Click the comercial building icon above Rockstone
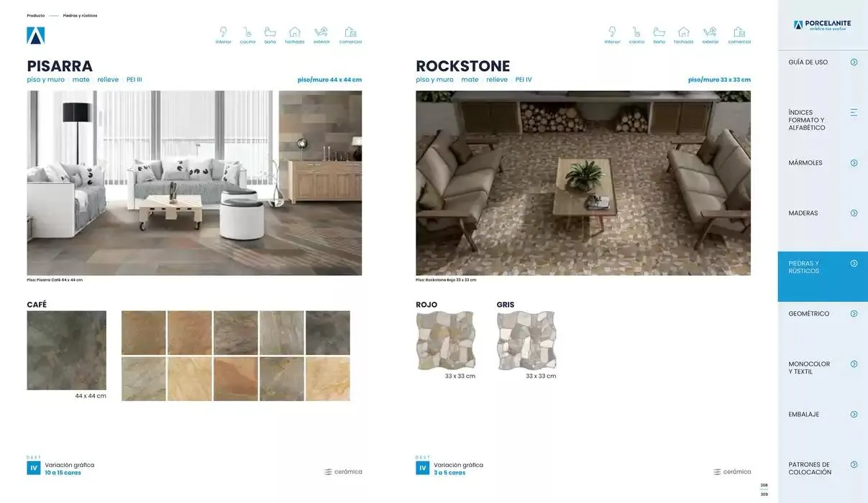 (739, 32)
